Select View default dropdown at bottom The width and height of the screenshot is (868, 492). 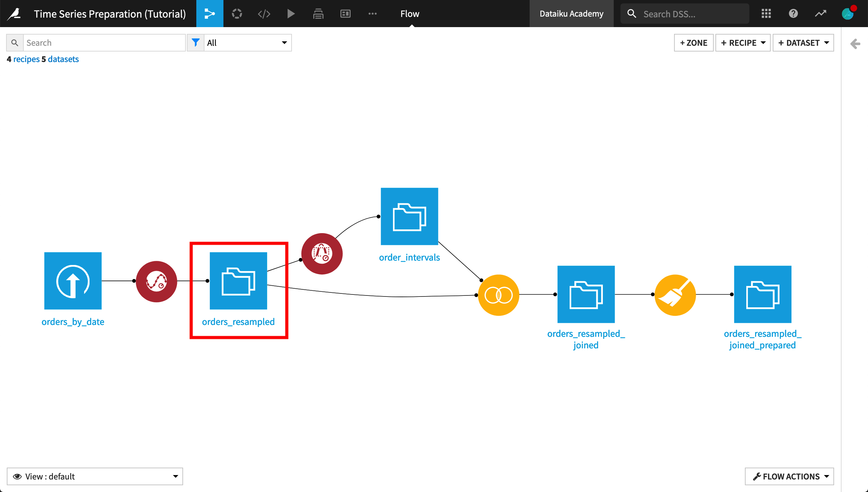pos(96,476)
